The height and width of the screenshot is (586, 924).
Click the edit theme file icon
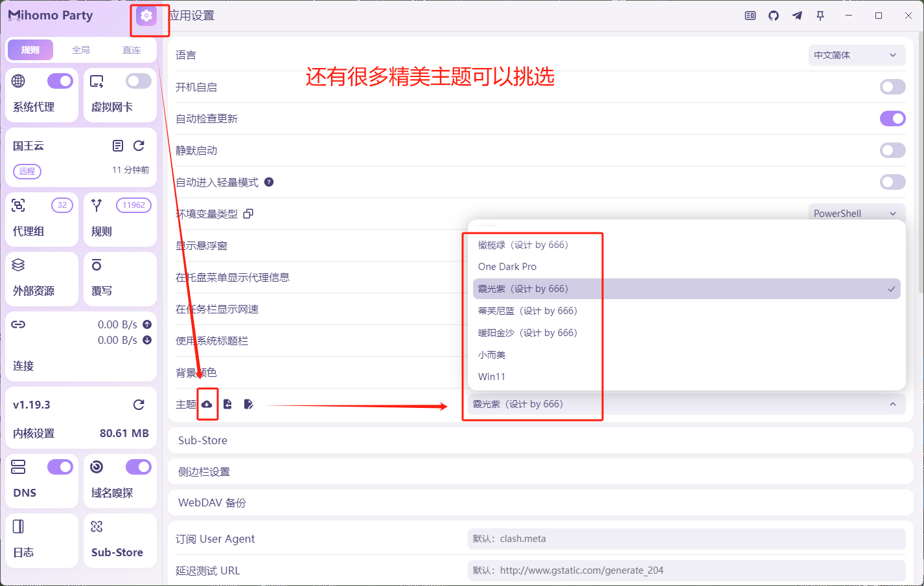[x=248, y=404]
